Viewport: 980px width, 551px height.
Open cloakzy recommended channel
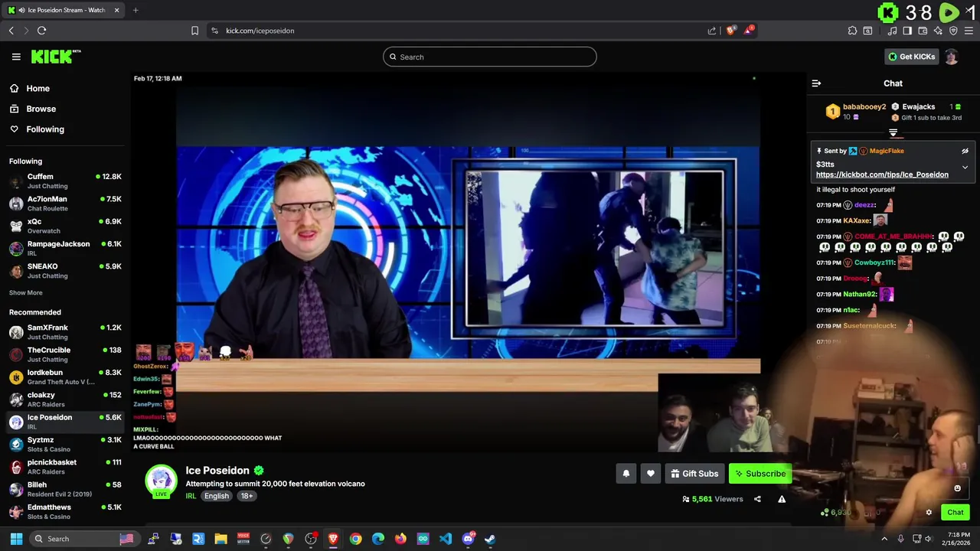[x=65, y=399]
